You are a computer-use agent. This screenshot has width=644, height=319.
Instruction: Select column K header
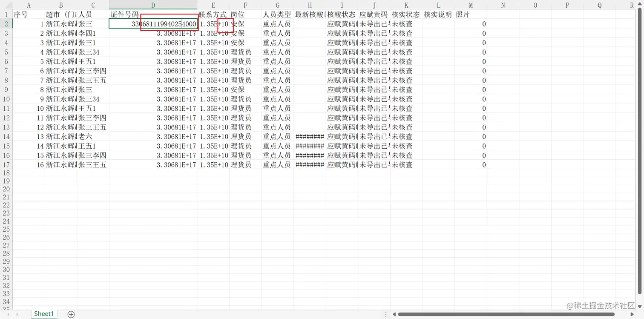tap(406, 5)
